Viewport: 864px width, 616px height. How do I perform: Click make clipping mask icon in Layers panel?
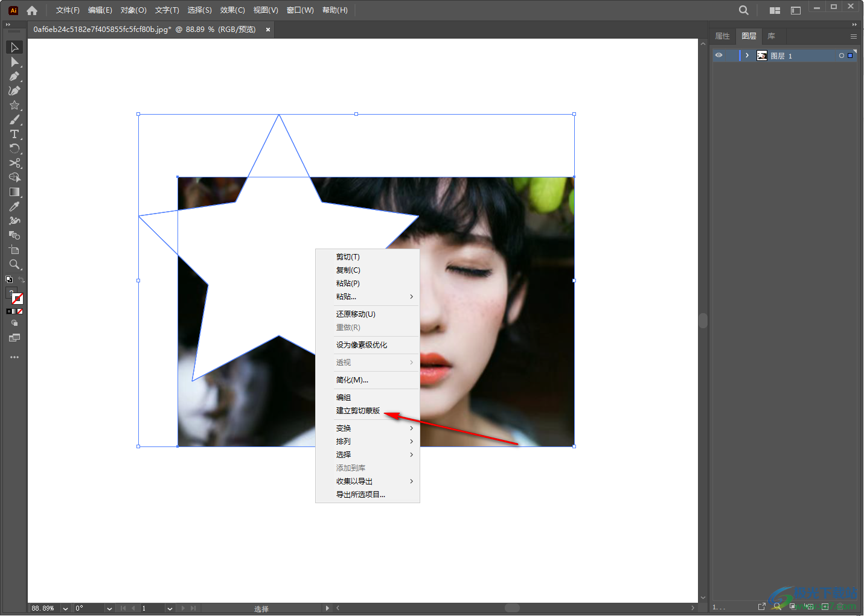tap(793, 606)
